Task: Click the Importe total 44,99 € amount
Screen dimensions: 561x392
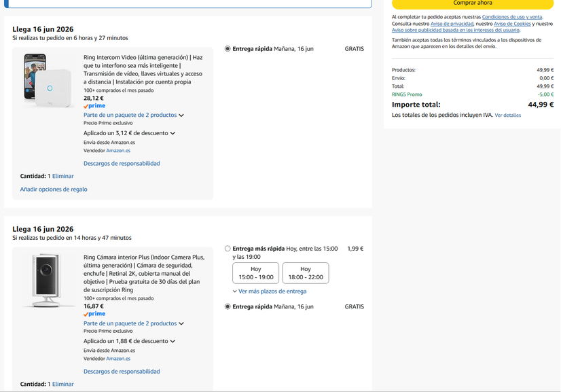Action: (541, 105)
